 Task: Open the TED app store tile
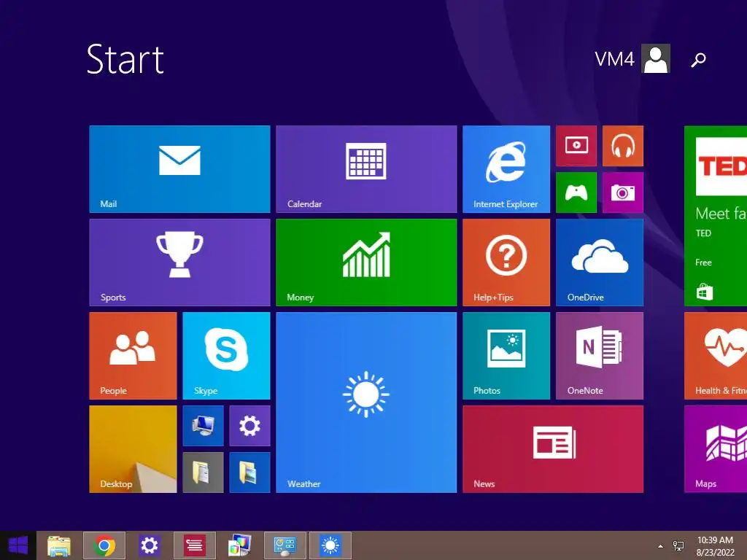pos(716,216)
